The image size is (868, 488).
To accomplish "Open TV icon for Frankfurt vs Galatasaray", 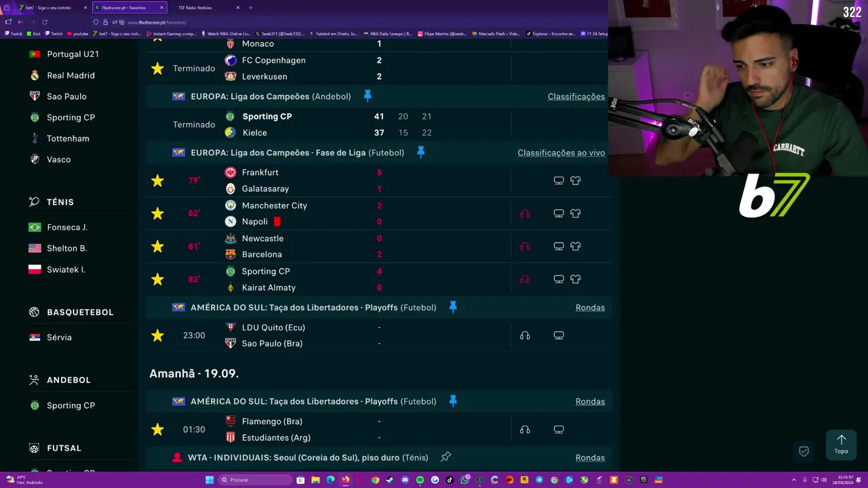I will [559, 180].
